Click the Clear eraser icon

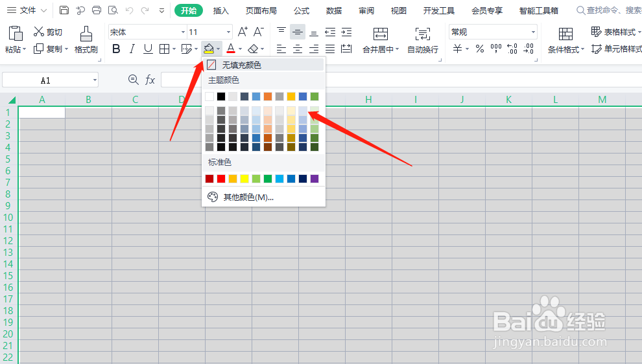(253, 49)
